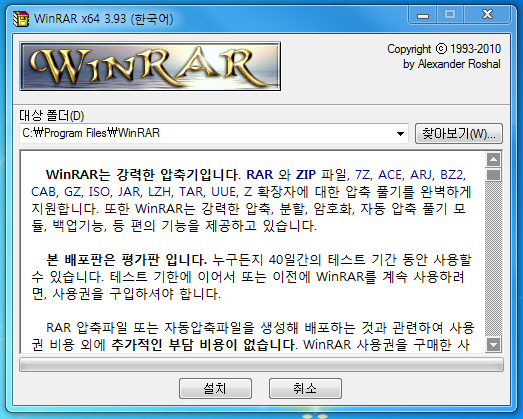Click the bold text '본 배포판은 평가판 입니다.'

click(x=126, y=260)
